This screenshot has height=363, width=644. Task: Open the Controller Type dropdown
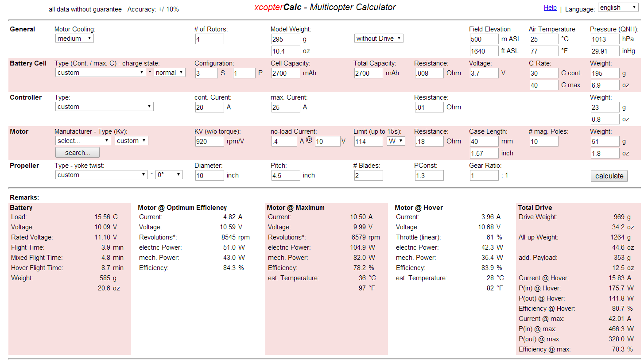(x=104, y=106)
